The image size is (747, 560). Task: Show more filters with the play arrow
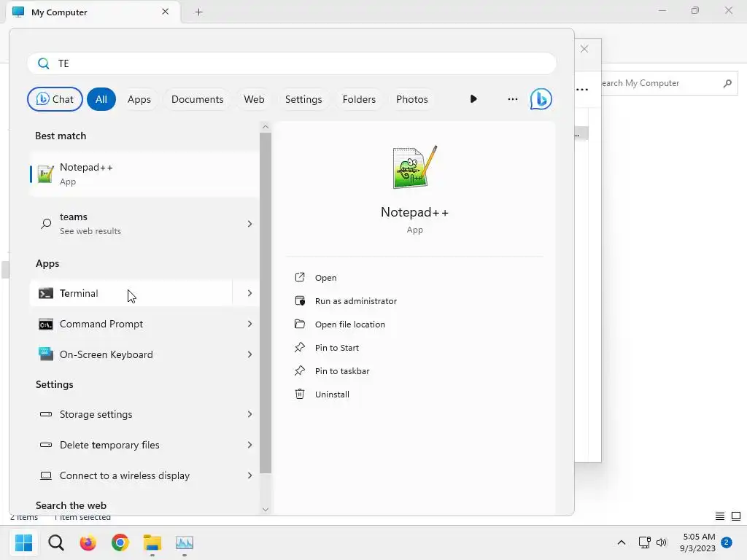point(473,99)
